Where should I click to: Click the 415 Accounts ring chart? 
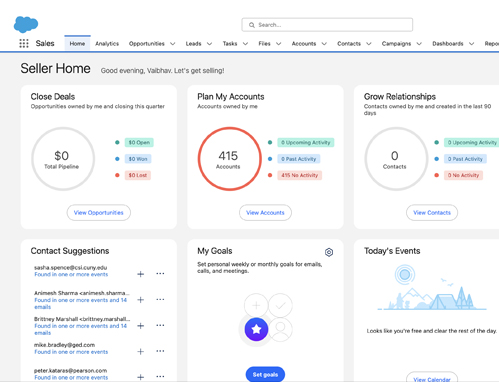tap(229, 159)
